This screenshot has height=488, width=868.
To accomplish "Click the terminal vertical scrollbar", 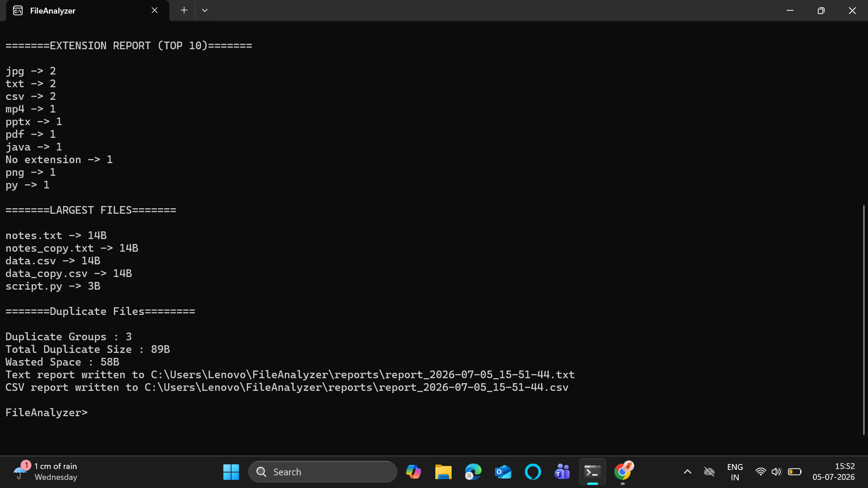I will pos(864,320).
